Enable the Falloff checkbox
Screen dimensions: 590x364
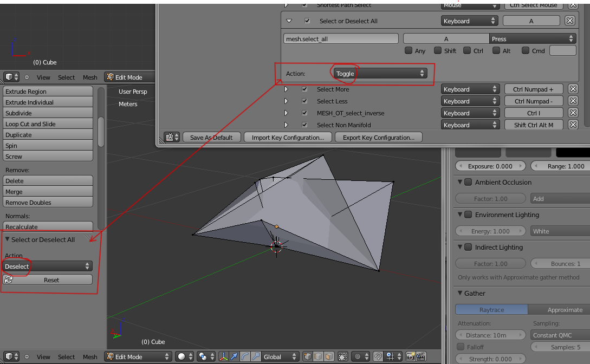click(x=460, y=347)
